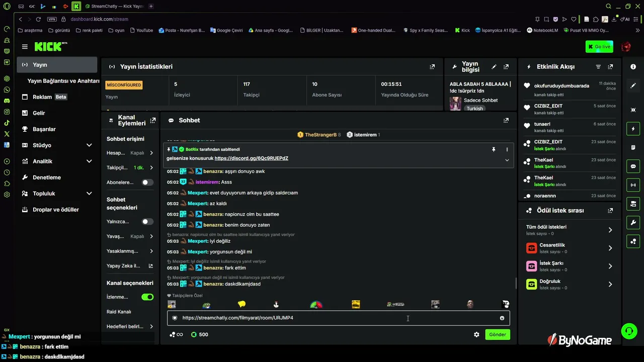Toggle the Abonelere chat access switch
Image resolution: width=644 pixels, height=362 pixels.
147,183
